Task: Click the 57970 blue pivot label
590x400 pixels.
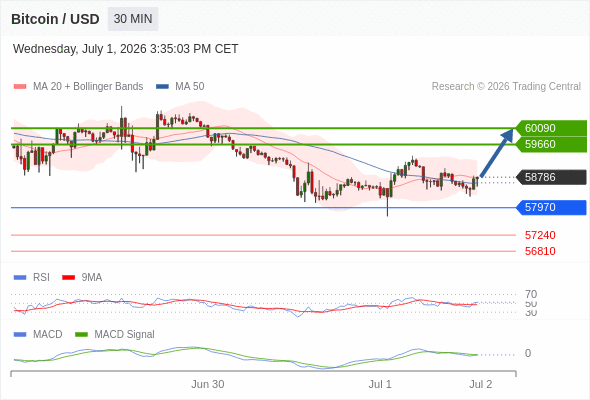Action: tap(551, 207)
